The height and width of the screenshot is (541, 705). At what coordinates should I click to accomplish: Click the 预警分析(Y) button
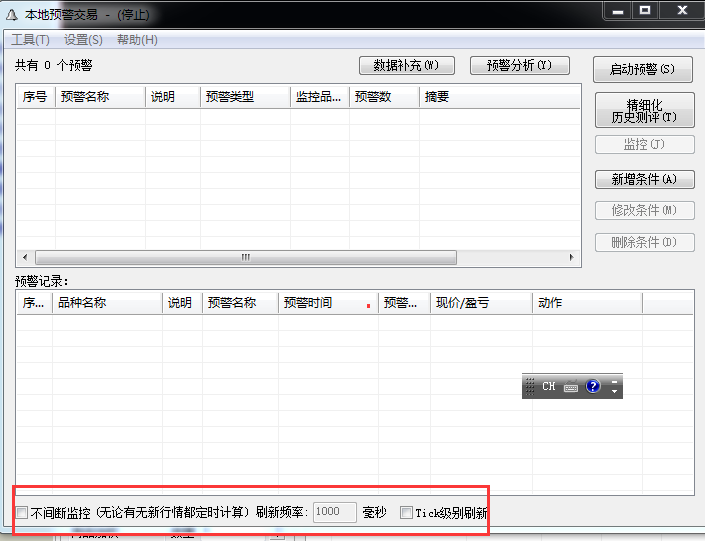[519, 66]
